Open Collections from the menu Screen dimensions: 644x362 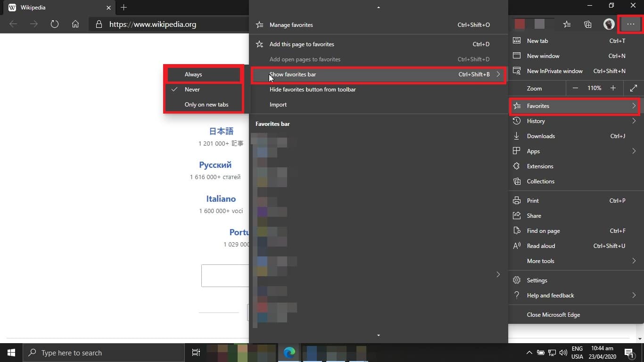tap(576, 181)
